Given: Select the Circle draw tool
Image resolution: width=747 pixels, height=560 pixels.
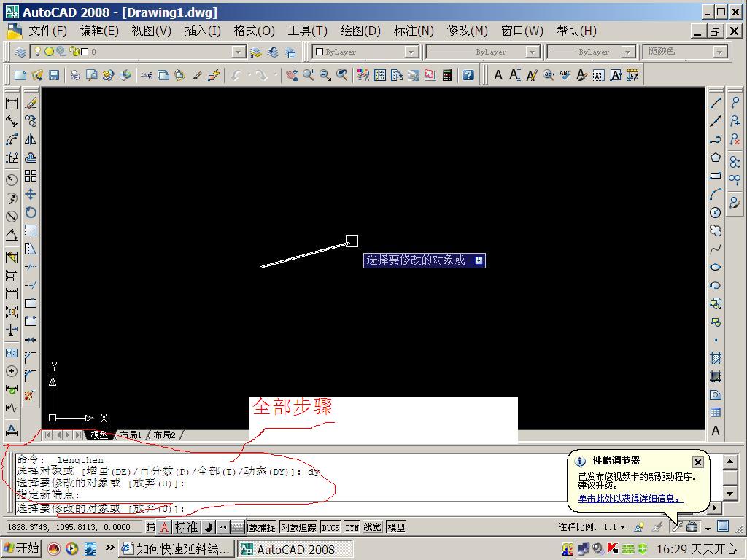Looking at the screenshot, I should 715,212.
